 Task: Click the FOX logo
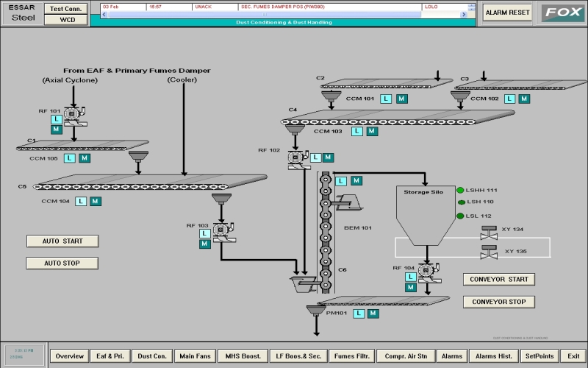[x=562, y=13]
